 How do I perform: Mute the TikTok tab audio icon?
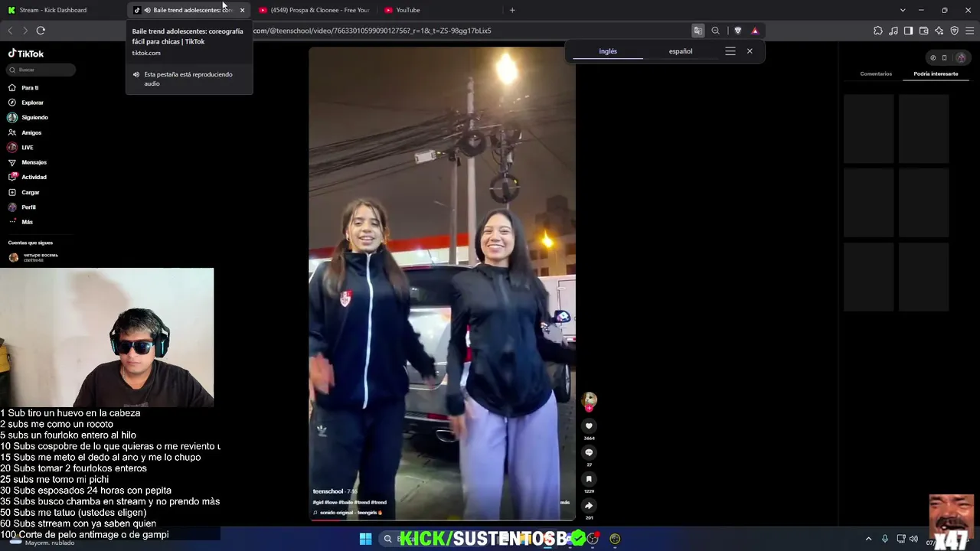(x=147, y=10)
